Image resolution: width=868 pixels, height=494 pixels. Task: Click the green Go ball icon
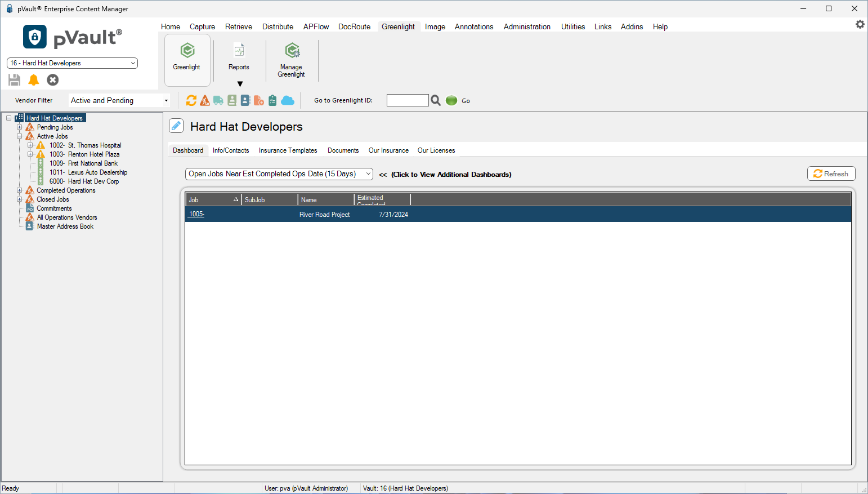[x=451, y=100]
